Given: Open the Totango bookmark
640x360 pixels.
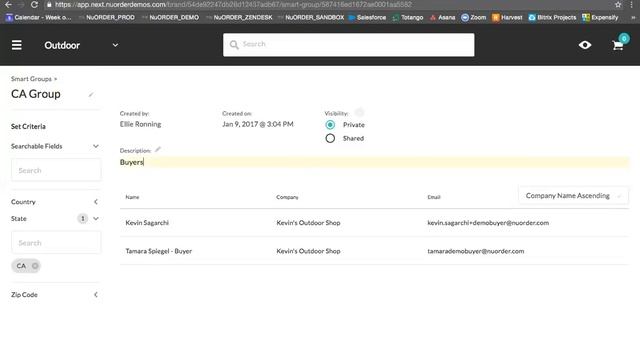Looking at the screenshot, I should 407,18.
